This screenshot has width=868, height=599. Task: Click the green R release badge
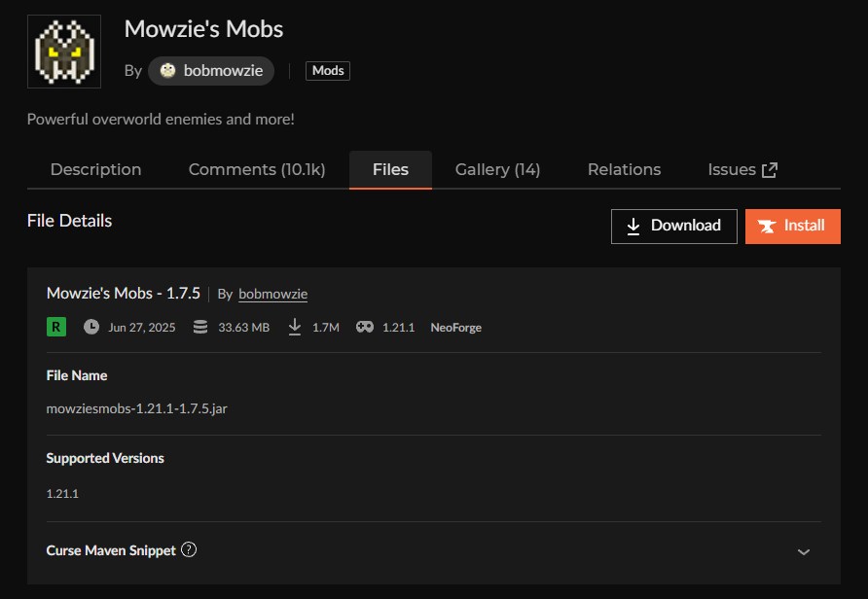click(55, 327)
